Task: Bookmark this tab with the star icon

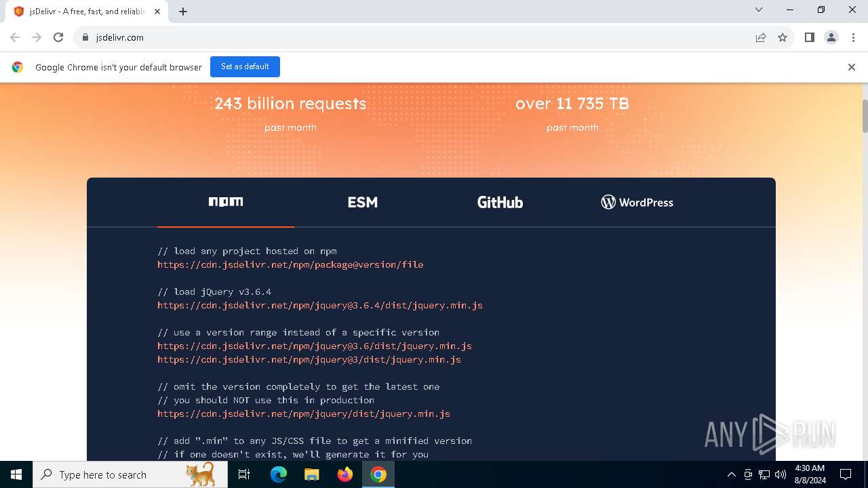Action: tap(783, 37)
